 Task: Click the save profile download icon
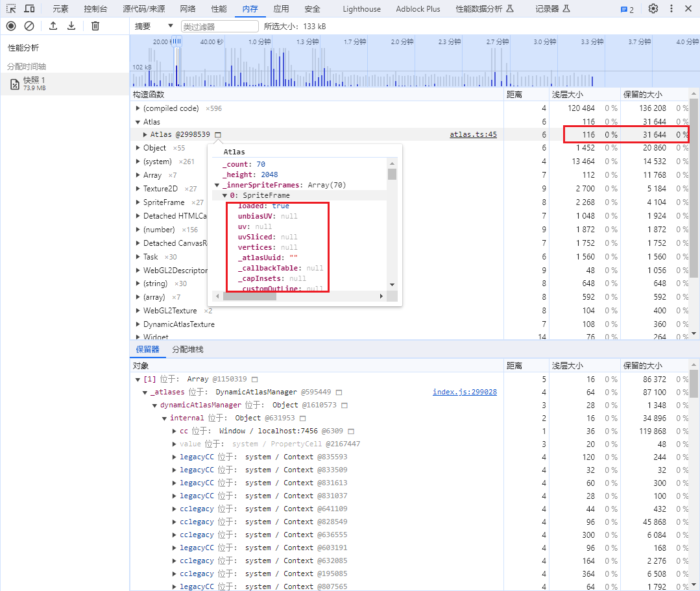71,26
